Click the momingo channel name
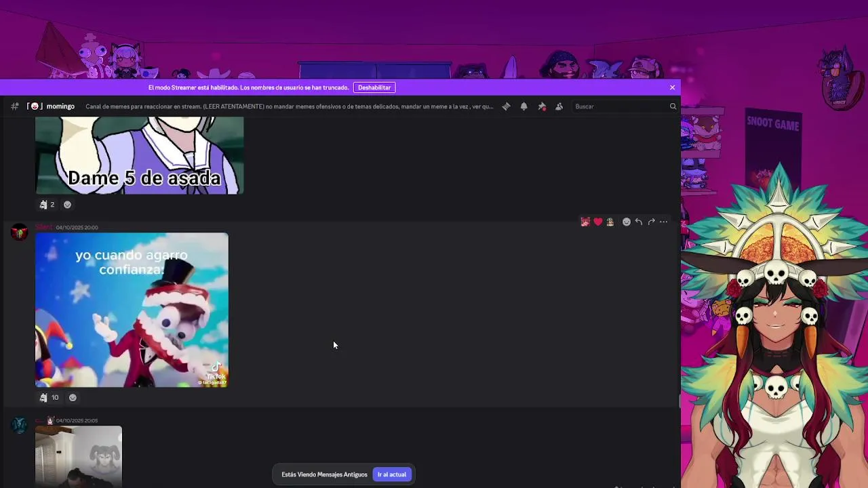This screenshot has height=488, width=868. (x=60, y=106)
